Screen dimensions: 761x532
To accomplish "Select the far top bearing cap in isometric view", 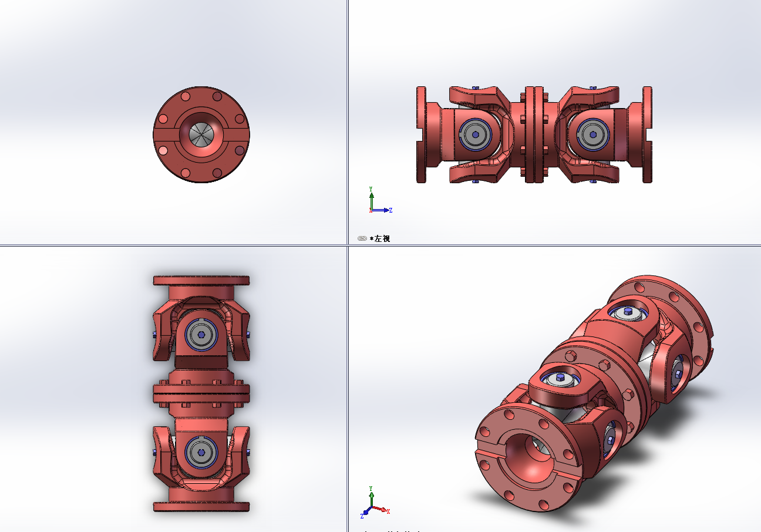I will pyautogui.click(x=628, y=313).
